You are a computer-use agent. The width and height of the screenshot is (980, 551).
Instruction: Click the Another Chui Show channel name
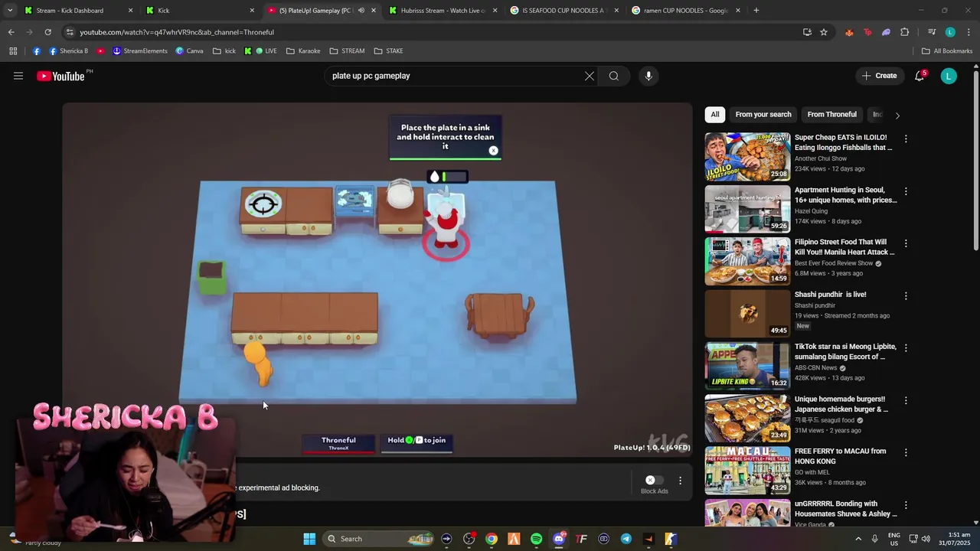821,158
